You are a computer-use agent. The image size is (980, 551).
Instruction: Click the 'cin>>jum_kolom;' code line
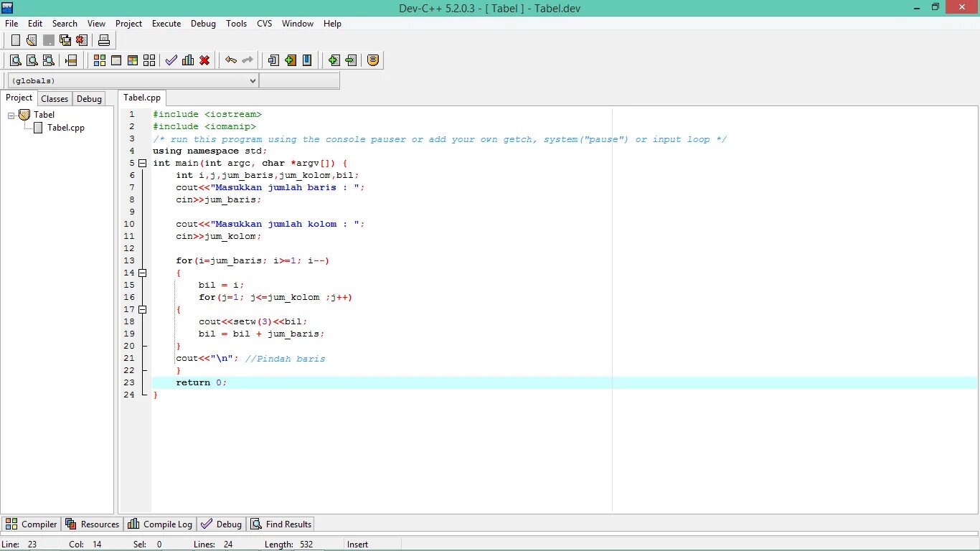(x=219, y=236)
